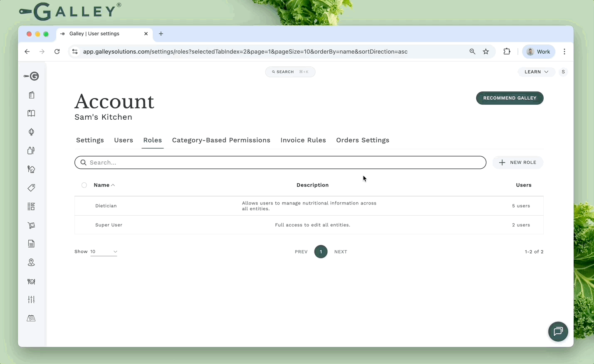Open the Dietician role row
Image resolution: width=594 pixels, height=364 pixels.
tap(309, 206)
